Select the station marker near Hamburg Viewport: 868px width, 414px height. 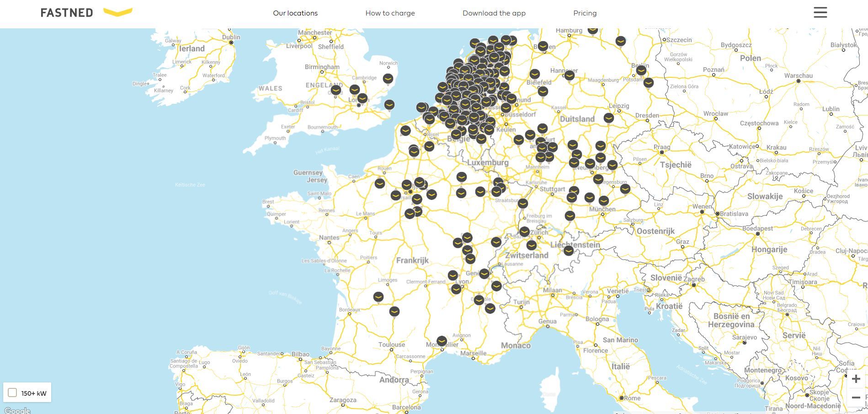coord(592,30)
